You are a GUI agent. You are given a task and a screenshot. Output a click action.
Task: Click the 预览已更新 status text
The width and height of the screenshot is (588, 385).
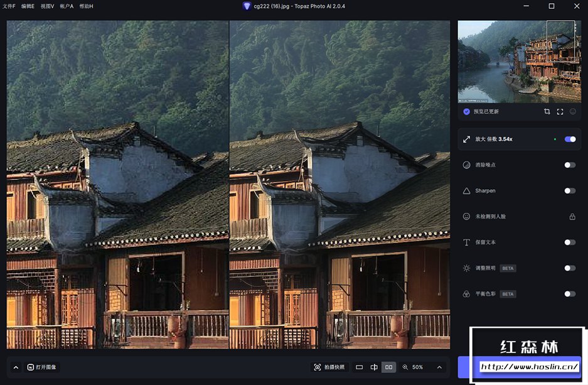click(x=486, y=111)
